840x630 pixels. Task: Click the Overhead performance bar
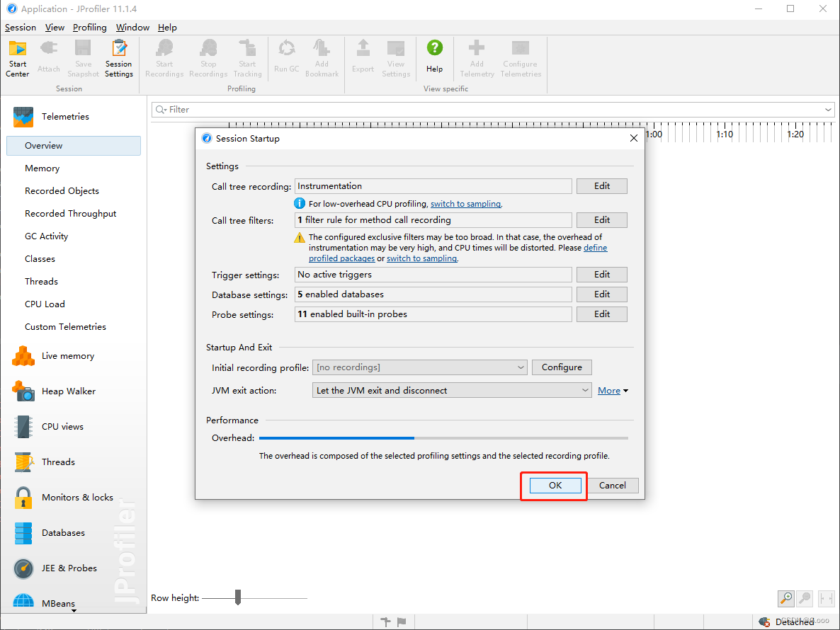coord(443,438)
